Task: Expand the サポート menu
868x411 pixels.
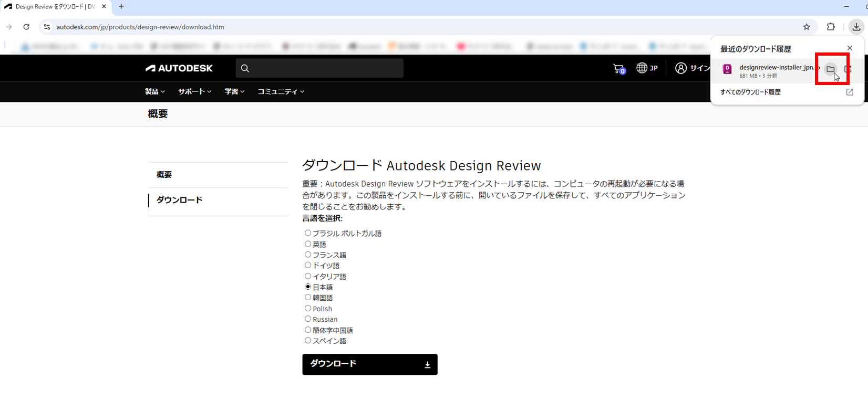Action: click(194, 91)
